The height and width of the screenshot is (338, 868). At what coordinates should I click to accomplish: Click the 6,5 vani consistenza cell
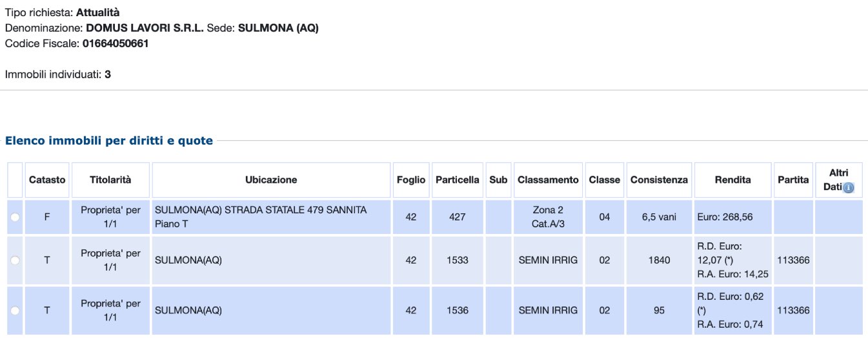[x=659, y=217]
